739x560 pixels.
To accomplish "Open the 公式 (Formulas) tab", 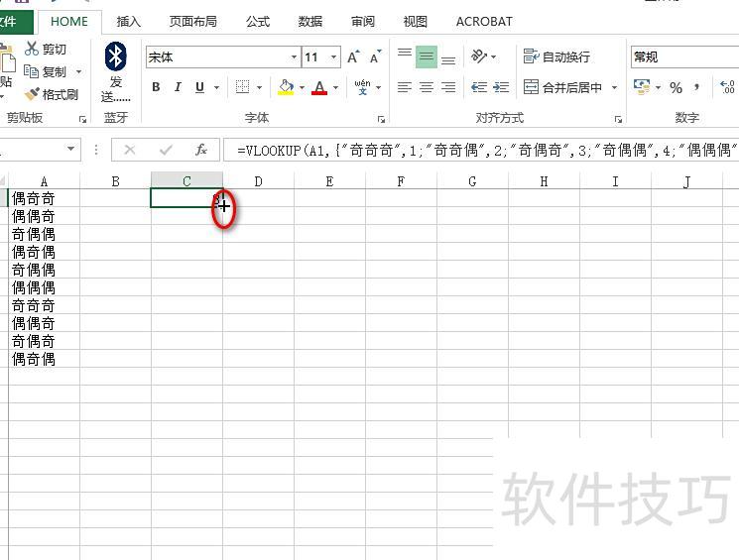I will [257, 22].
